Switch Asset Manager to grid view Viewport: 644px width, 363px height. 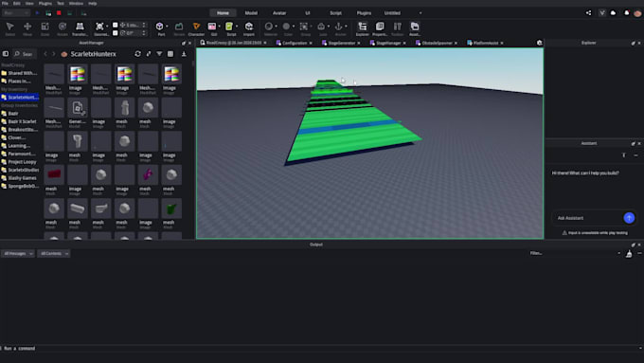click(x=170, y=54)
